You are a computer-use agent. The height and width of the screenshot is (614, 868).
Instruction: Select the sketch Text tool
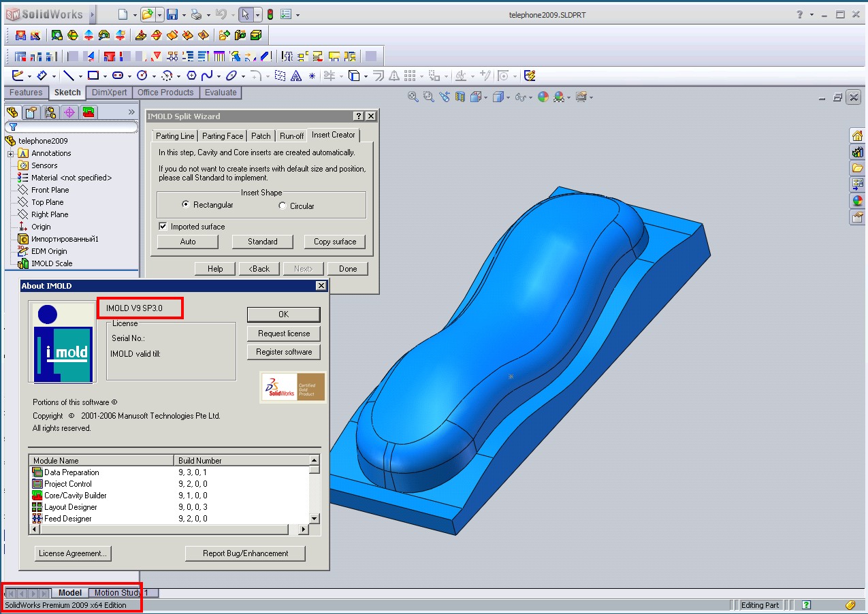point(296,76)
